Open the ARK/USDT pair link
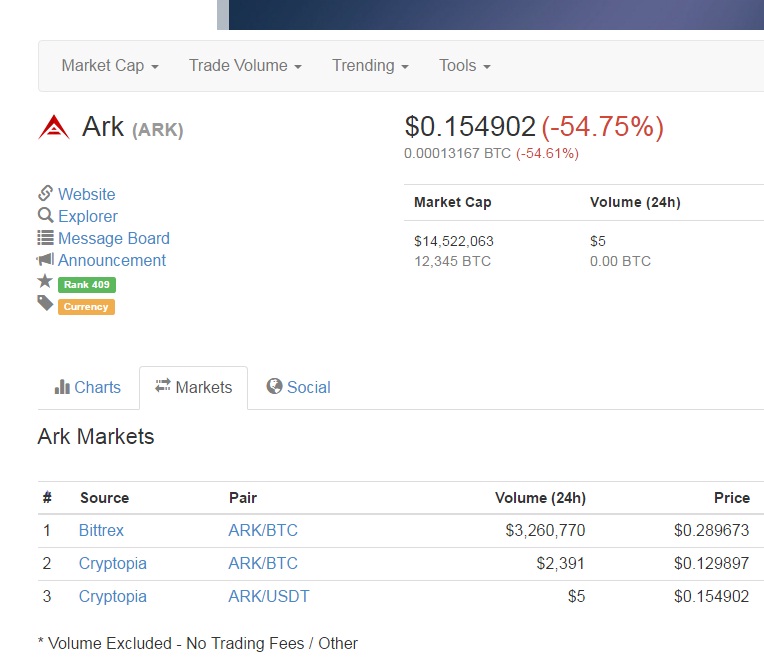This screenshot has width=764, height=669. coord(269,596)
